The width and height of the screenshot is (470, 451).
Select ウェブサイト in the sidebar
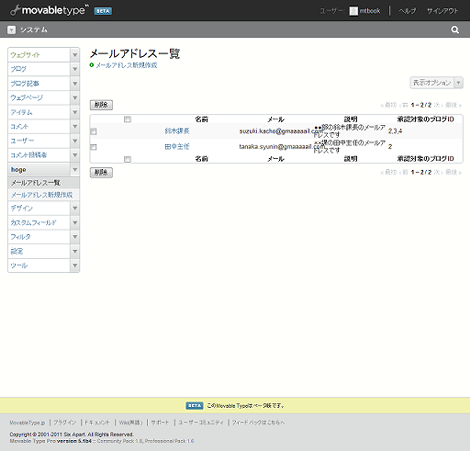click(x=25, y=55)
